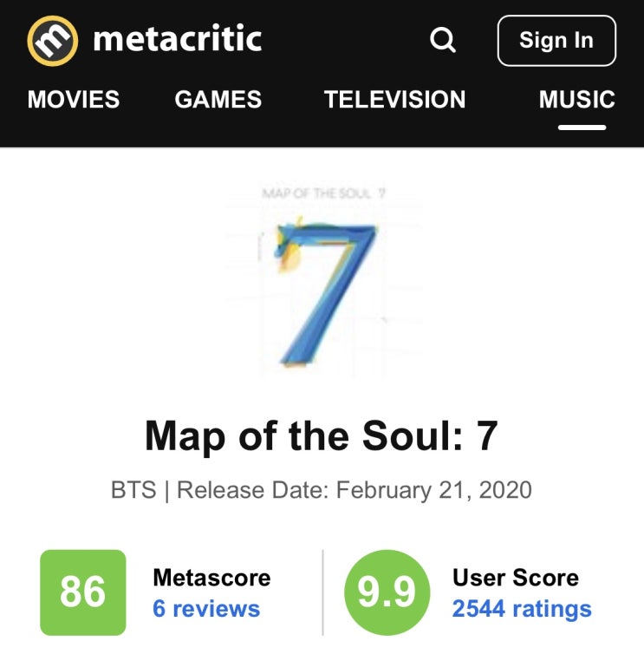View the 2544 ratings link
Screen dimensions: 644x654
click(522, 609)
